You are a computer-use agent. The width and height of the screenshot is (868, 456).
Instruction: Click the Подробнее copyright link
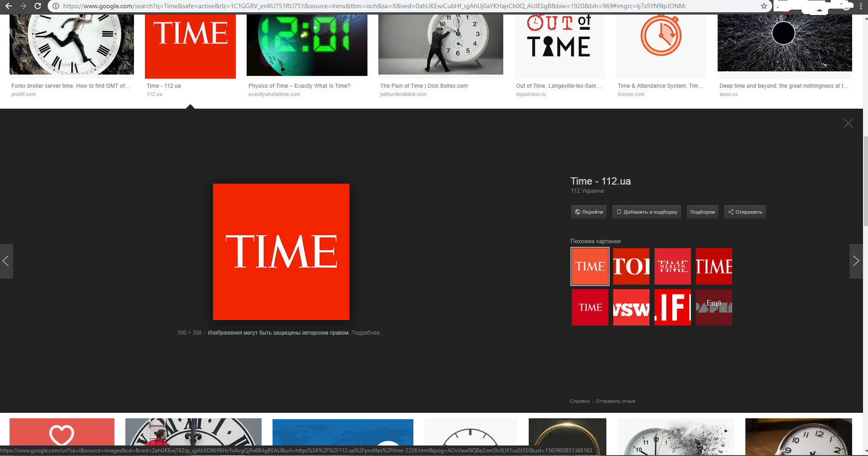(x=367, y=333)
